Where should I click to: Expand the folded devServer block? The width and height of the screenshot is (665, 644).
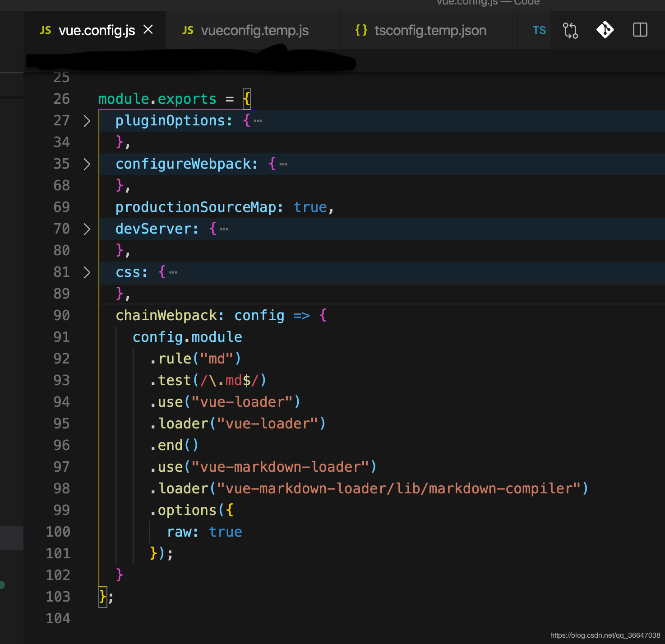[x=87, y=229]
